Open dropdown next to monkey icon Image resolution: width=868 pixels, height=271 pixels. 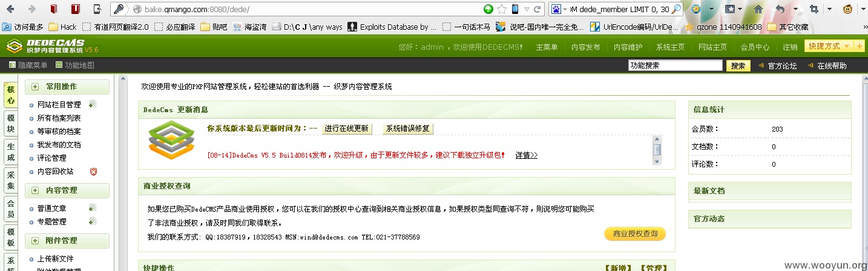[863, 9]
